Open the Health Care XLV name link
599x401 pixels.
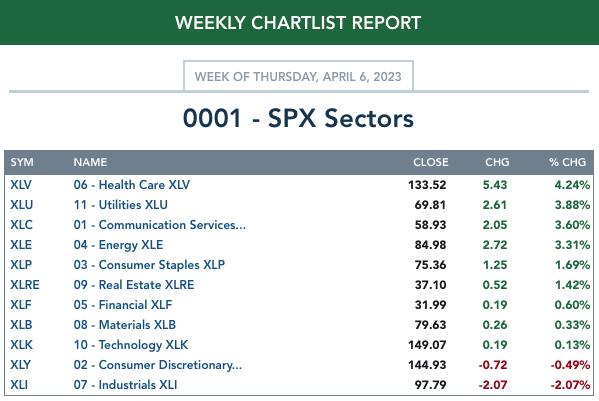tap(131, 185)
